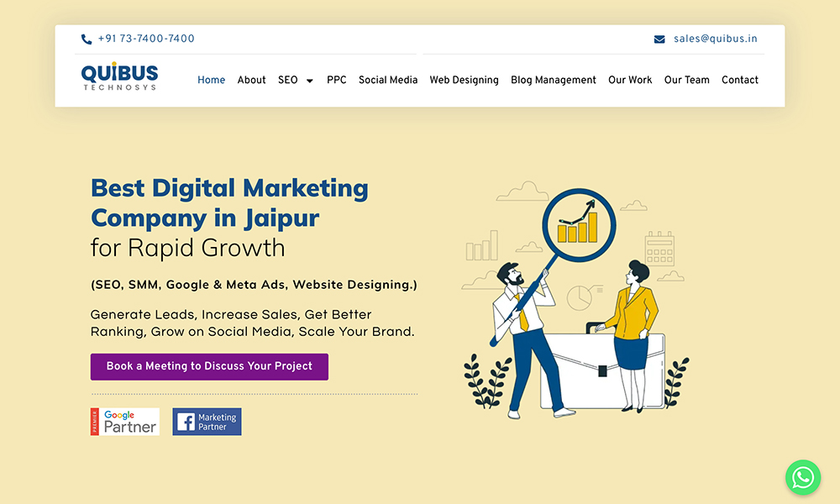Click the WhatsApp chat icon

[803, 477]
